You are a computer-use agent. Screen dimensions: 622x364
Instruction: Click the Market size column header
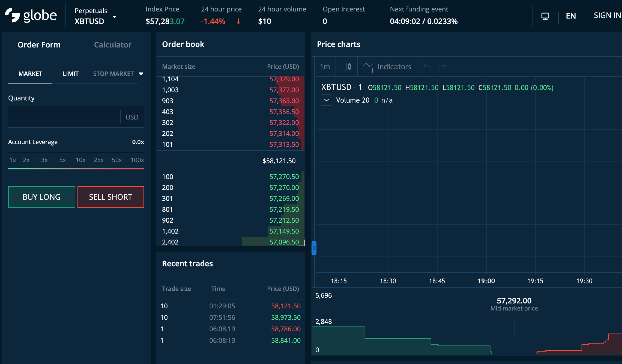[x=179, y=67]
